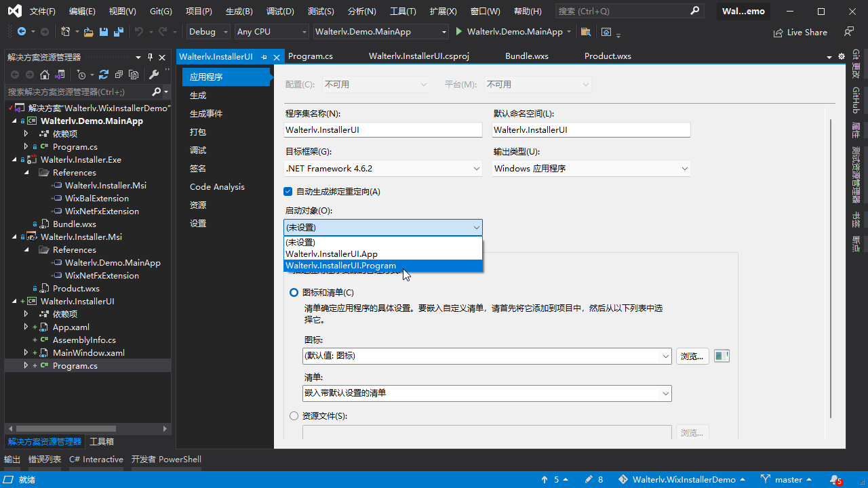Toggle auto-generate binding redirects checkbox
Screen dimensions: 868x488
point(288,192)
